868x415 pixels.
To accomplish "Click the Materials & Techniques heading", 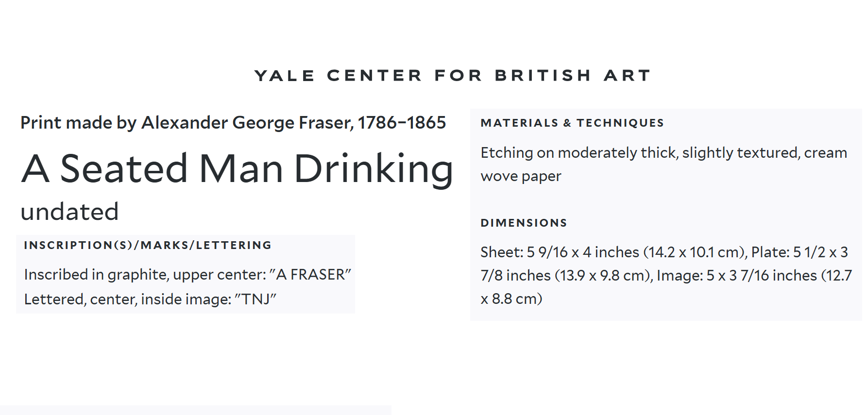I will pos(572,123).
